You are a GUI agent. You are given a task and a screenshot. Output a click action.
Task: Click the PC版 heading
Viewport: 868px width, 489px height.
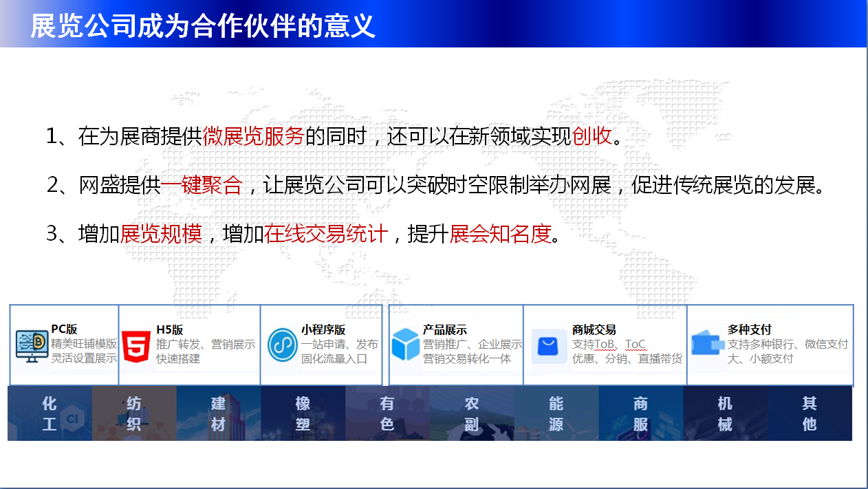click(x=64, y=330)
